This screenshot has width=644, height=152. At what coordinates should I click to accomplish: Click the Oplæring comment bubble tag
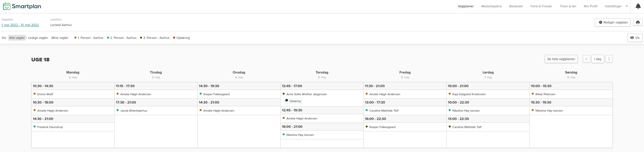(293, 101)
